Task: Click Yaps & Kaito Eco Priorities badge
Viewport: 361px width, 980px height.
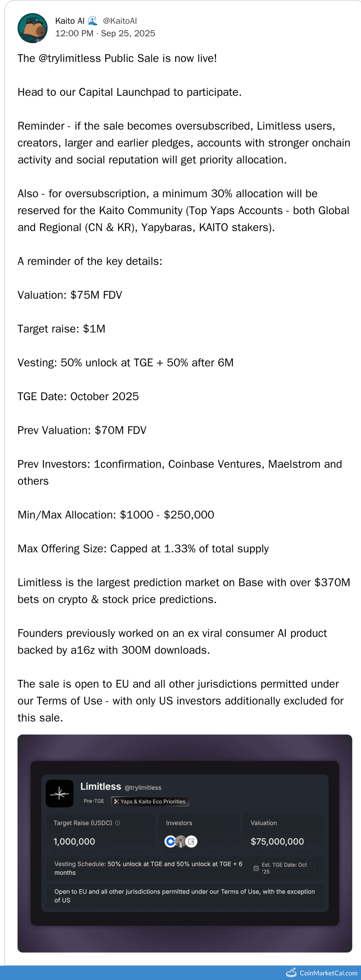Action: coord(150,802)
